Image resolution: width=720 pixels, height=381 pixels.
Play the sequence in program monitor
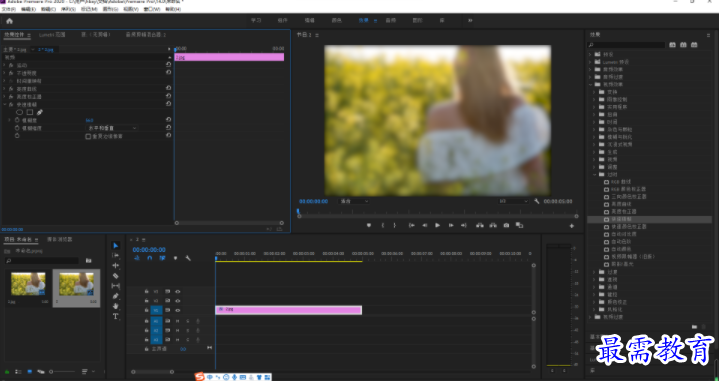438,225
